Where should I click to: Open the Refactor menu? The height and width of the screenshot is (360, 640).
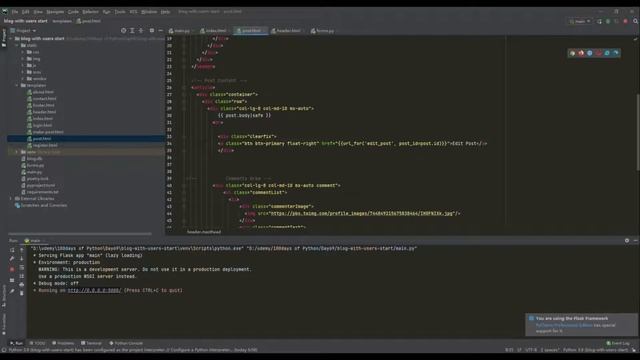90,12
